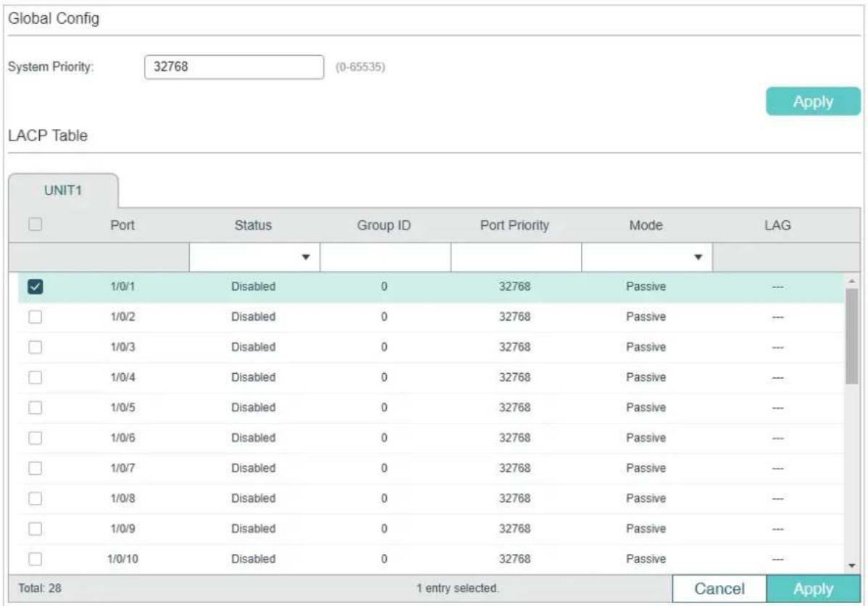
Task: Check the box for port 1/0/6
Action: click(35, 438)
